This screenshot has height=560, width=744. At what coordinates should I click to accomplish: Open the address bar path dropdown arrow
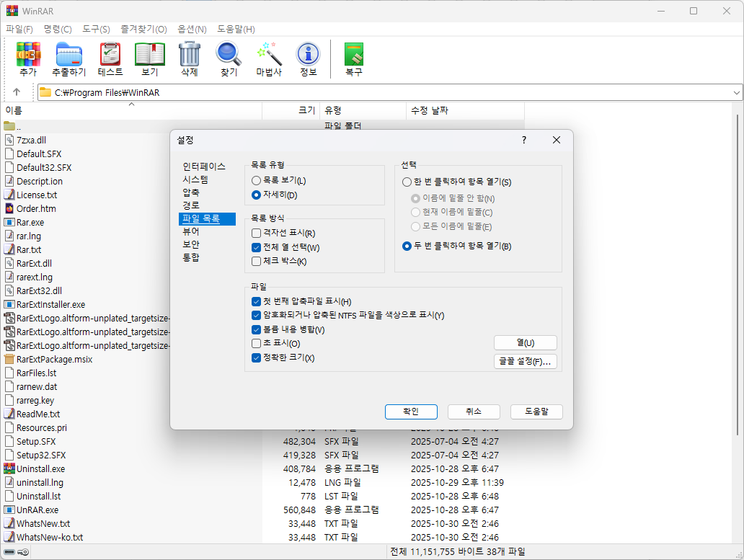click(736, 92)
